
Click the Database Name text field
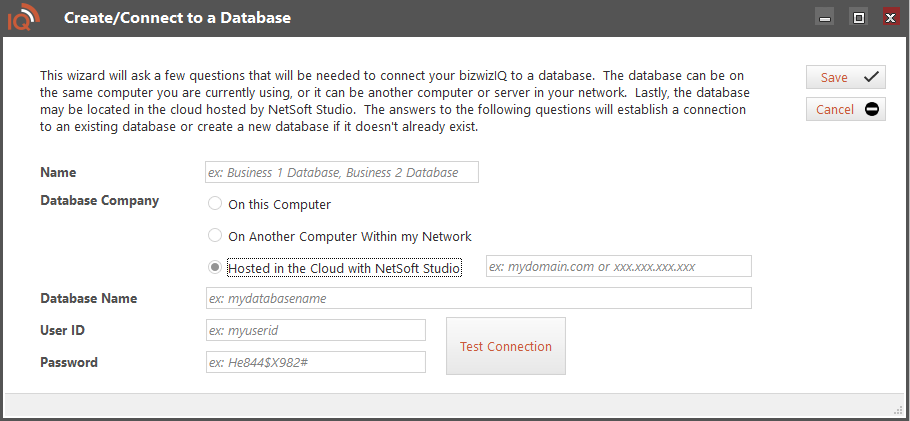tap(477, 298)
